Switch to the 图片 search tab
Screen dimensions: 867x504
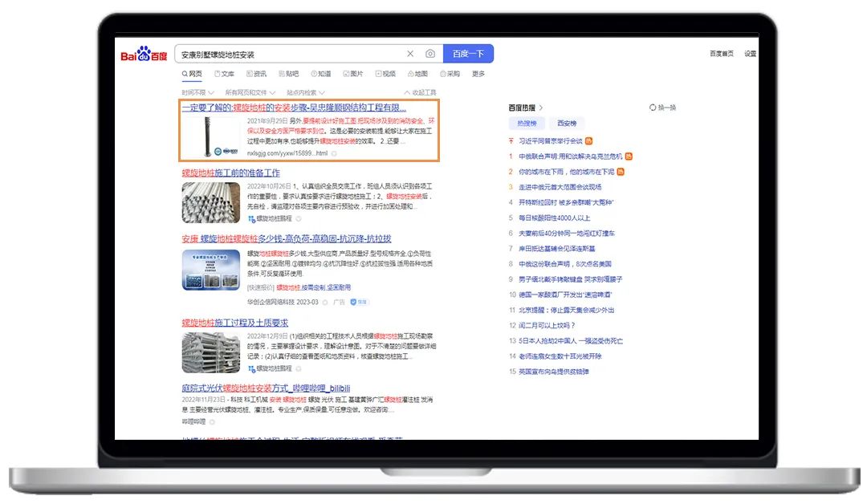click(352, 74)
